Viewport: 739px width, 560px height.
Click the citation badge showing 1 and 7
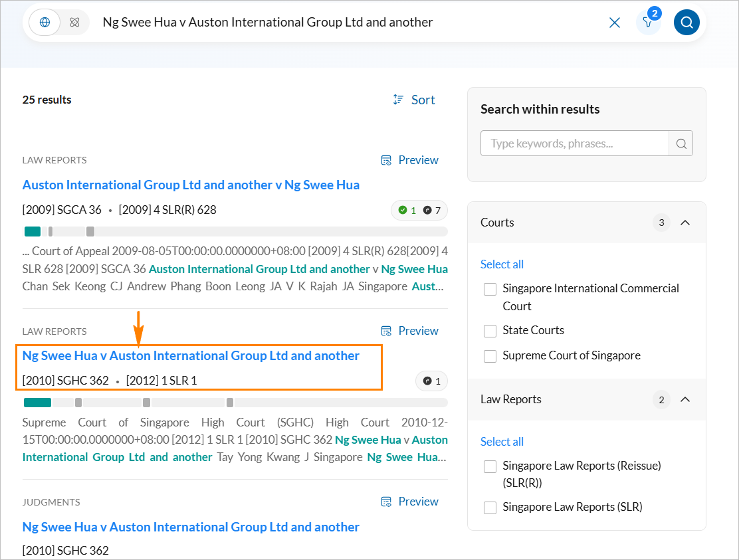point(419,211)
